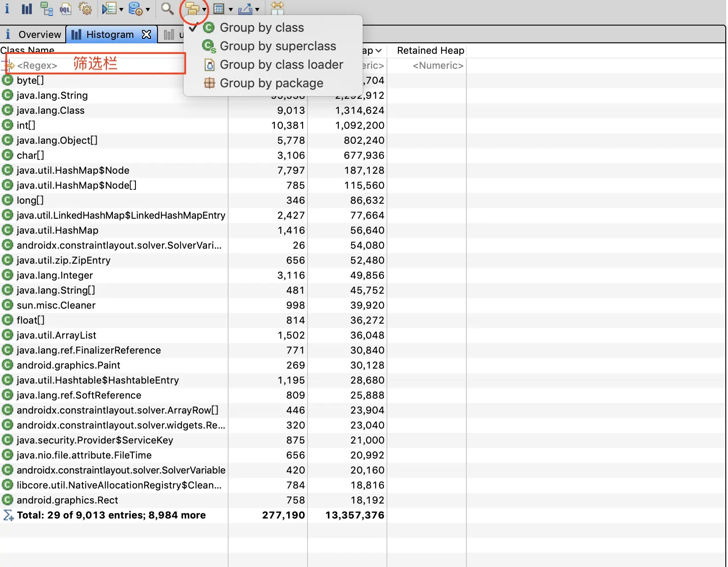Select the java.lang.String row
Image resolution: width=728 pixels, height=567 pixels.
[114, 95]
